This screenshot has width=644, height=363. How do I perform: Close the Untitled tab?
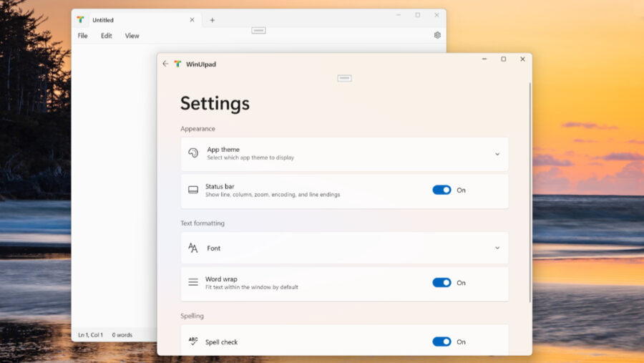pos(192,20)
